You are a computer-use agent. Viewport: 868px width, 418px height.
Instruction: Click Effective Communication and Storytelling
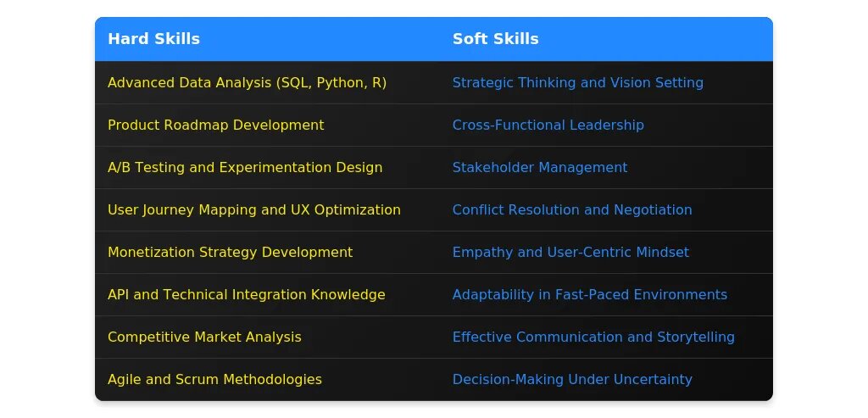click(593, 337)
